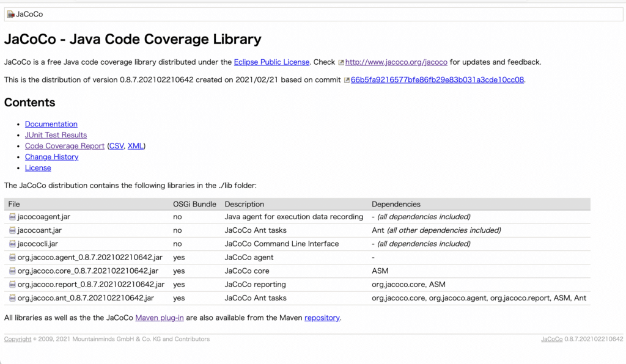The height and width of the screenshot is (364, 626).
Task: Click the Copyright link in the footer
Action: [17, 339]
